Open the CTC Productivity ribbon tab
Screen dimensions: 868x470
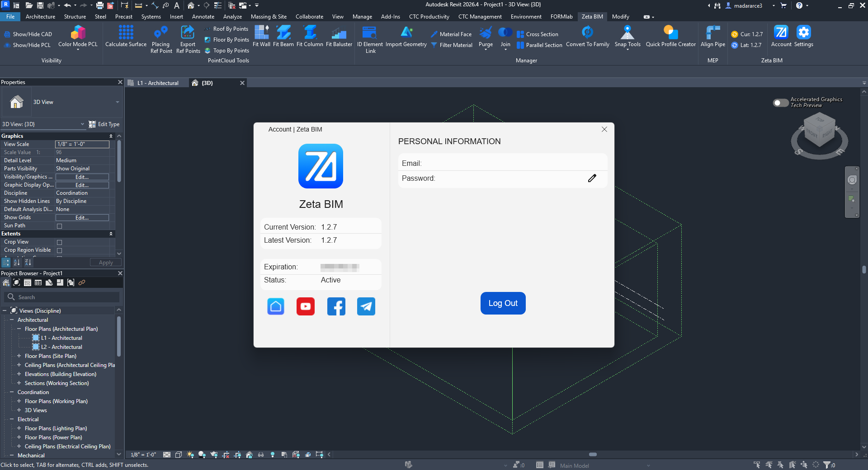click(x=429, y=17)
